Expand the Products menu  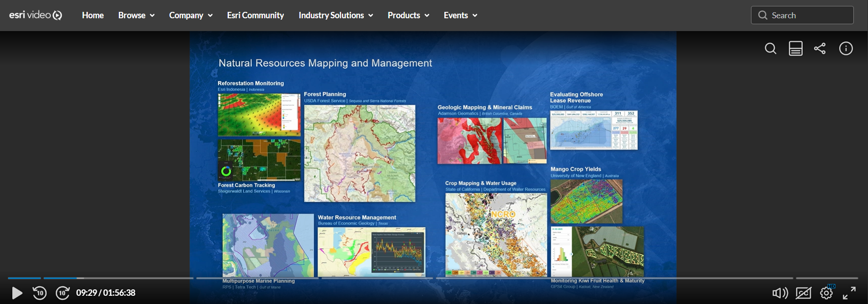pos(408,15)
